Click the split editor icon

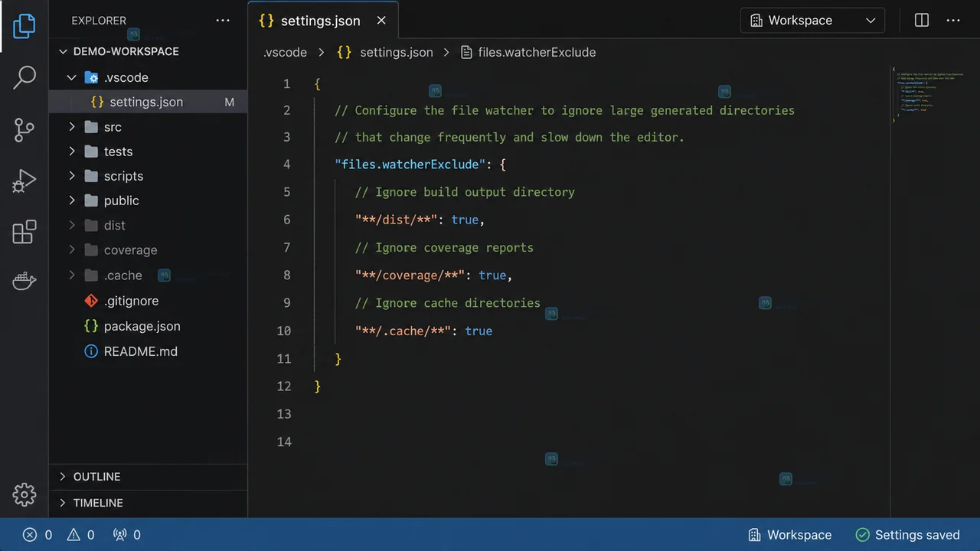click(x=922, y=21)
